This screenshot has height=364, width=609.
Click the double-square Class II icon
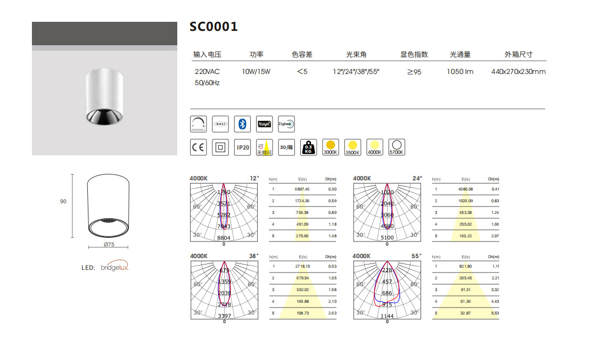220,147
